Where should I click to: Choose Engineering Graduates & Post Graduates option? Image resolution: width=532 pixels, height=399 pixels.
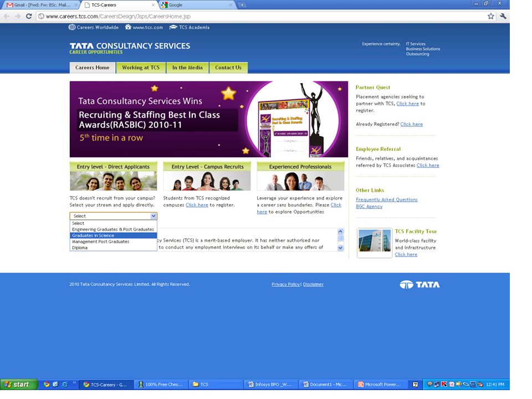pos(113,229)
